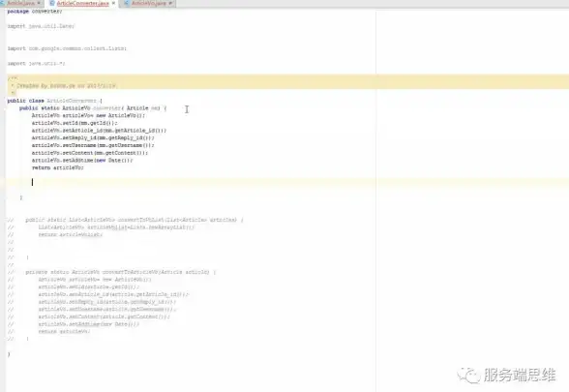Close the Article.java tab

point(39,3)
